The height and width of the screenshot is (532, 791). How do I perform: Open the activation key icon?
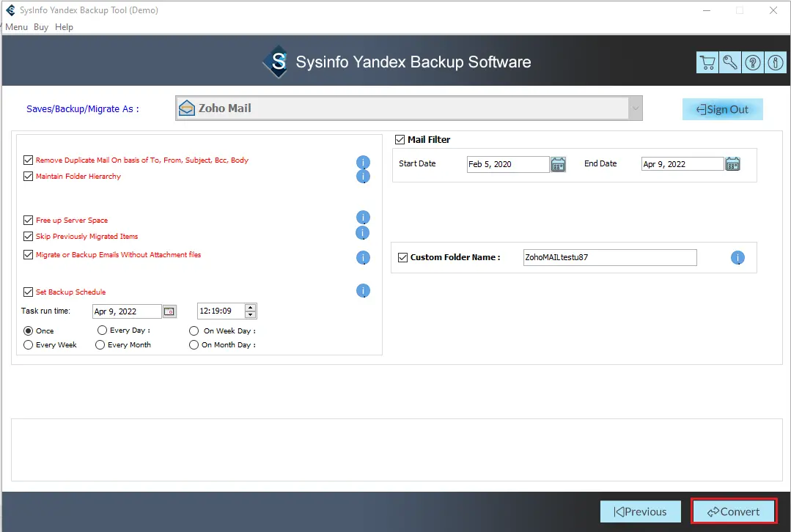coord(730,62)
